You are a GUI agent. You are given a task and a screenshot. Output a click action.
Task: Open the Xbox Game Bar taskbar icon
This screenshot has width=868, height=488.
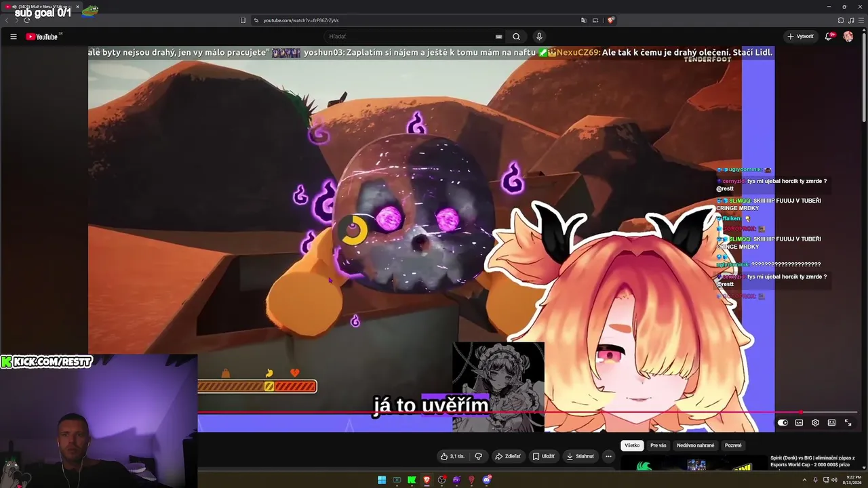[x=397, y=480]
